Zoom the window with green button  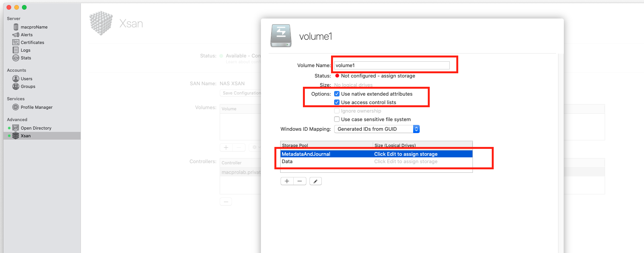[24, 7]
